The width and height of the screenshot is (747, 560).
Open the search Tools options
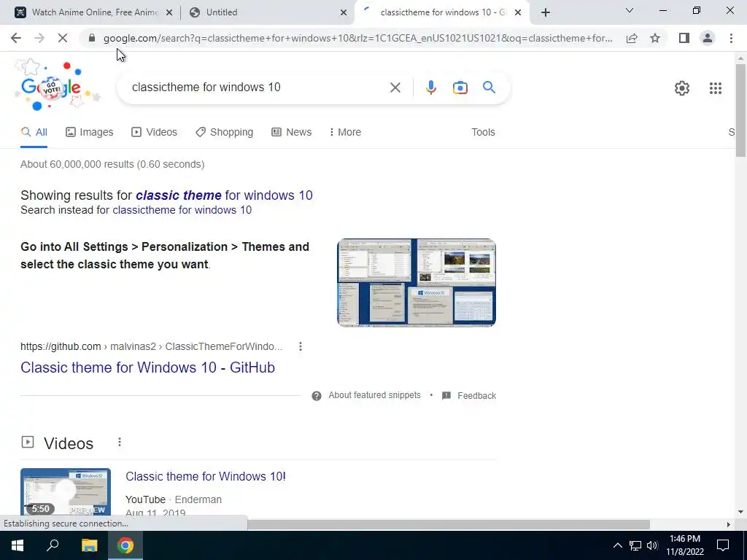click(483, 132)
